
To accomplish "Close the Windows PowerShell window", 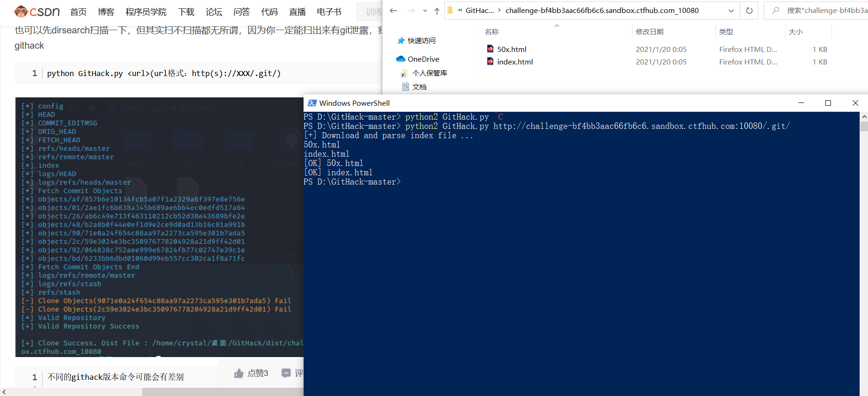I will pos(855,103).
